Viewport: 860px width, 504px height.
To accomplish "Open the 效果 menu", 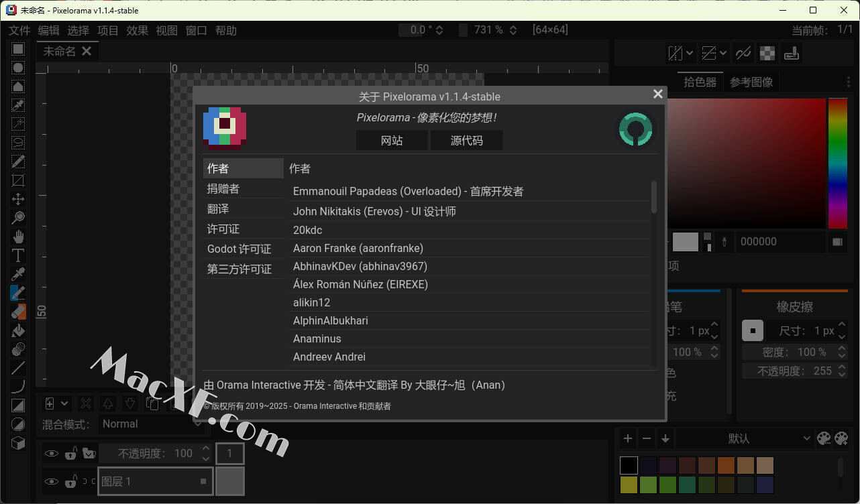I will [138, 30].
